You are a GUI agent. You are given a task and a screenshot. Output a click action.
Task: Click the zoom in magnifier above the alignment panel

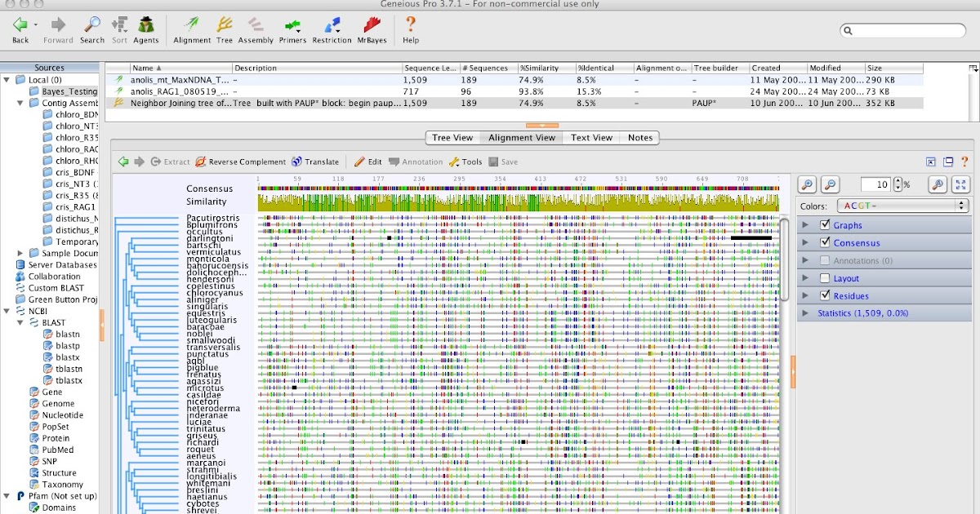click(x=808, y=184)
